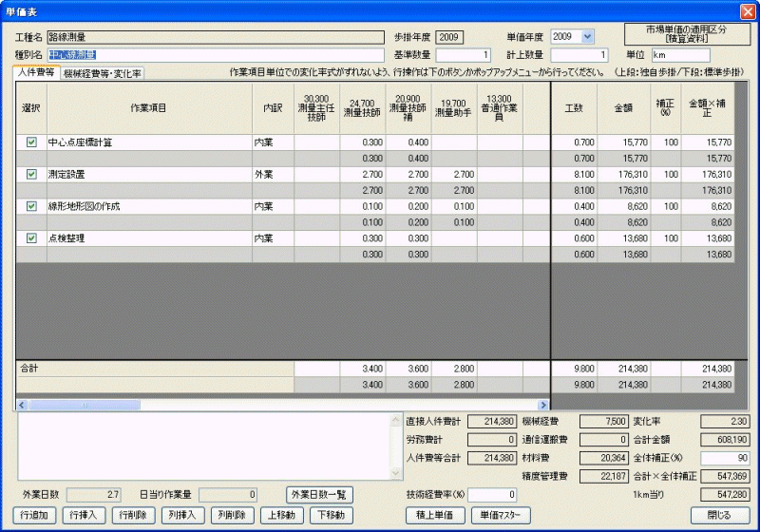Click the 基準数量 input field
760x532 pixels.
pyautogui.click(x=464, y=55)
